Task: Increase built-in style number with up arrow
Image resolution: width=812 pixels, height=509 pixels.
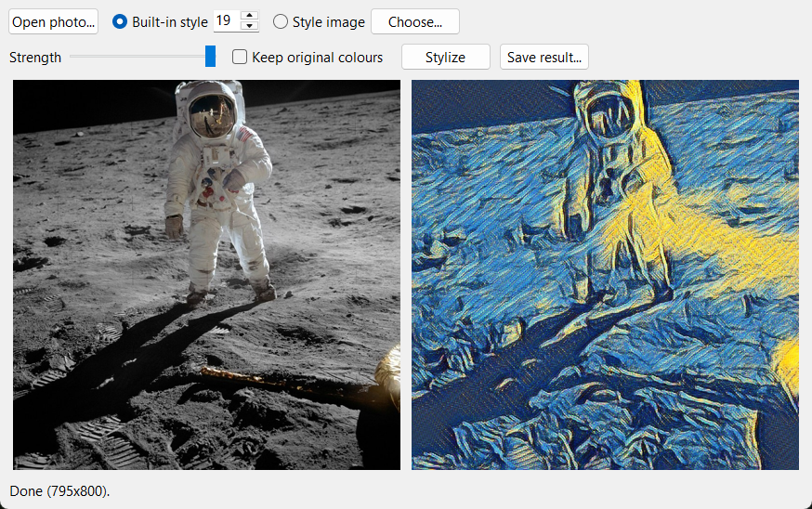Action: click(250, 16)
